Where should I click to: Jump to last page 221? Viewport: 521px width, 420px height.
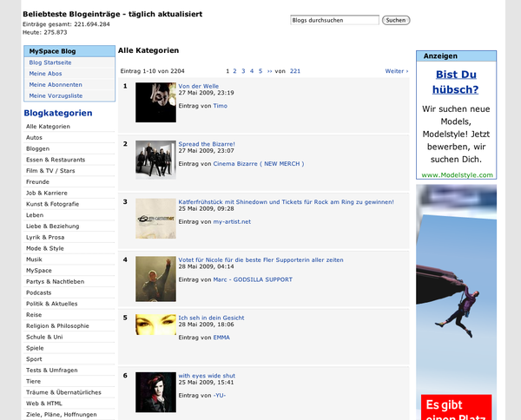point(295,71)
